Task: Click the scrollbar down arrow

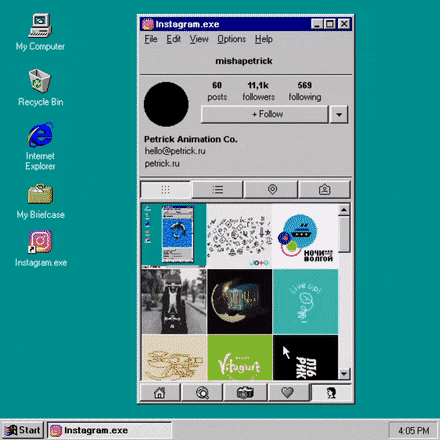Action: (x=344, y=374)
